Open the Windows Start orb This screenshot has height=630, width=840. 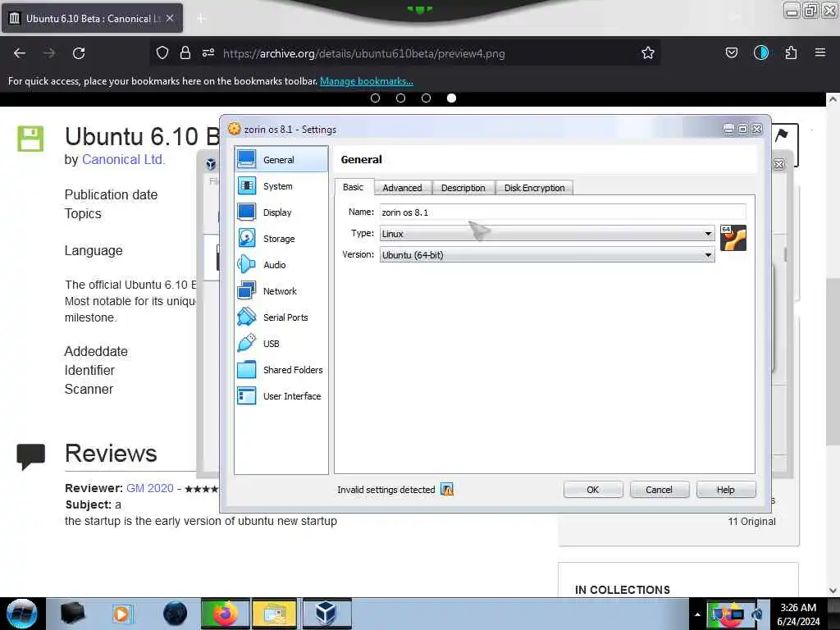22,614
